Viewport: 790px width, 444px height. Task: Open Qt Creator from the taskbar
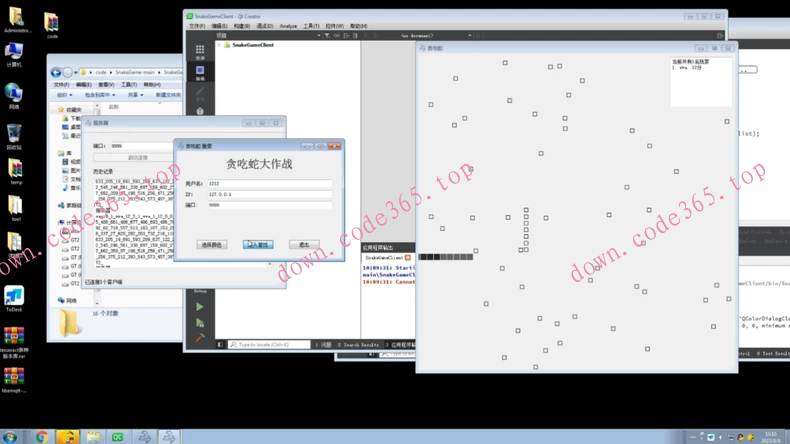coord(117,437)
